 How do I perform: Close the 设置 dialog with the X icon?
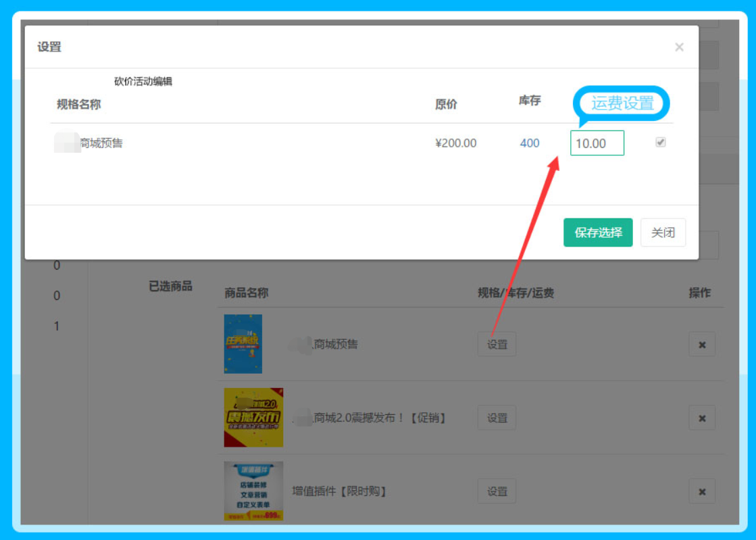tap(679, 47)
